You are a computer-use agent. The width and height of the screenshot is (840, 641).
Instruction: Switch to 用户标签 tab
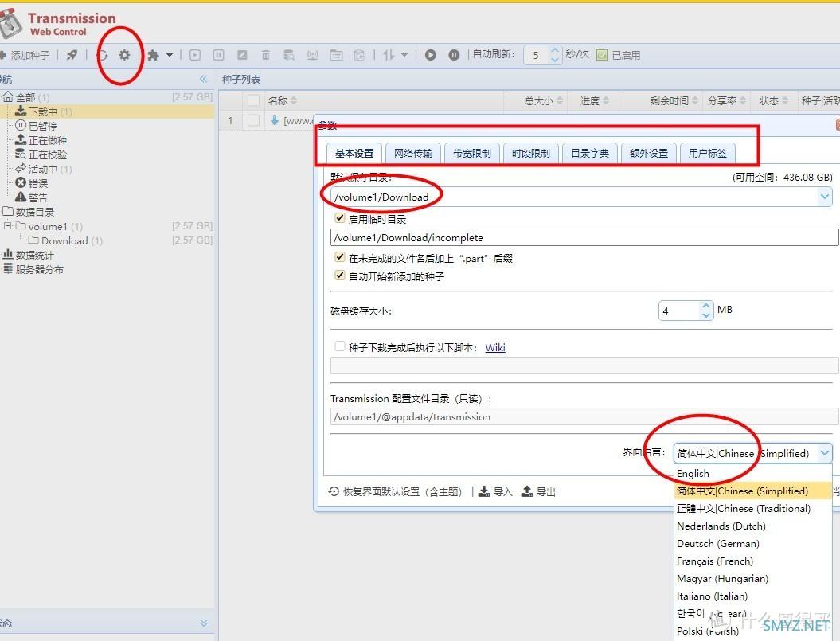708,153
